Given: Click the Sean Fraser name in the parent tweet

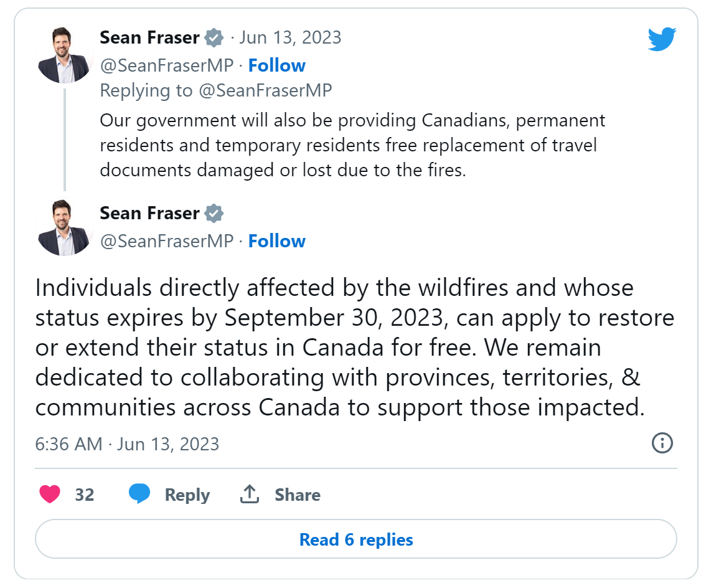Looking at the screenshot, I should pos(149,37).
